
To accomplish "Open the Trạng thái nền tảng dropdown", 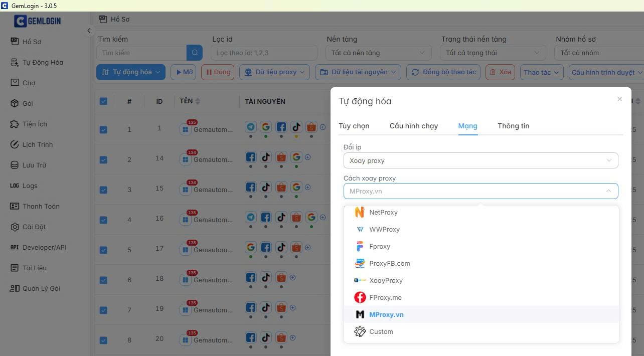I will pyautogui.click(x=493, y=53).
